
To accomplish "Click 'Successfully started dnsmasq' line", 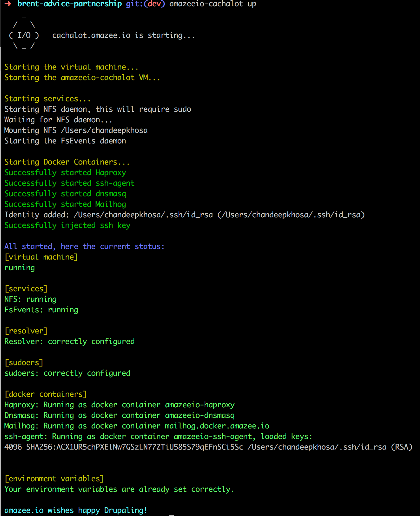I will point(65,194).
